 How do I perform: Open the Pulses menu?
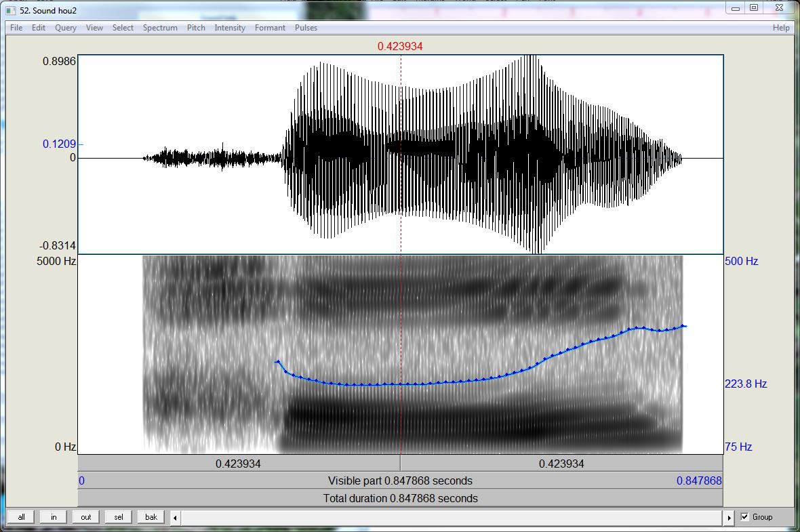click(306, 28)
